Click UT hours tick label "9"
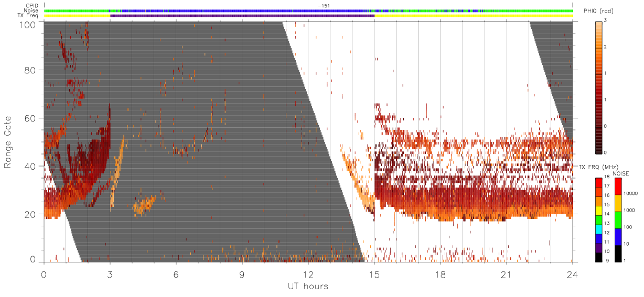Image resolution: width=644 pixels, height=297 pixels. [x=242, y=274]
